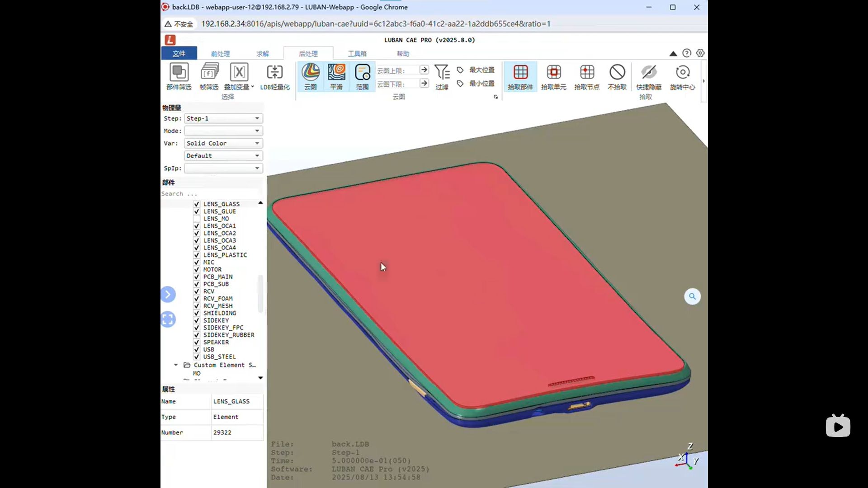Uncheck the PCB_MAIN part checkbox
The image size is (868, 488).
pyautogui.click(x=197, y=277)
